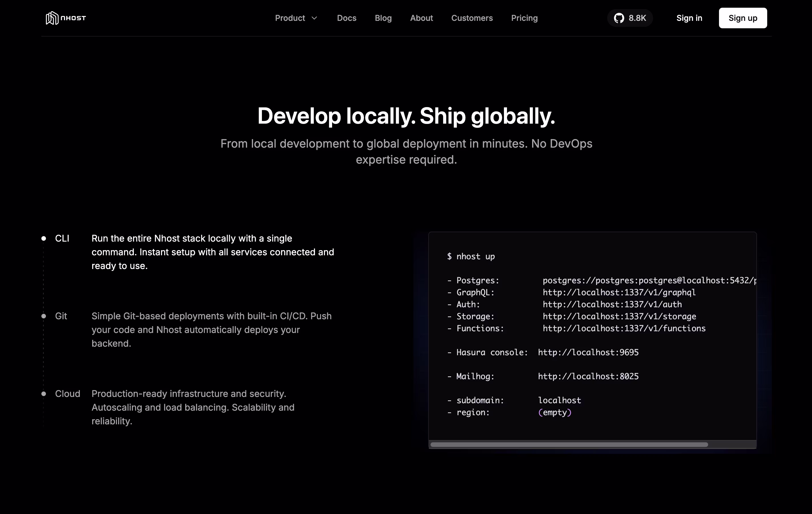Click the Git step bullet dot
Viewport: 812px width, 514px height.
43,316
